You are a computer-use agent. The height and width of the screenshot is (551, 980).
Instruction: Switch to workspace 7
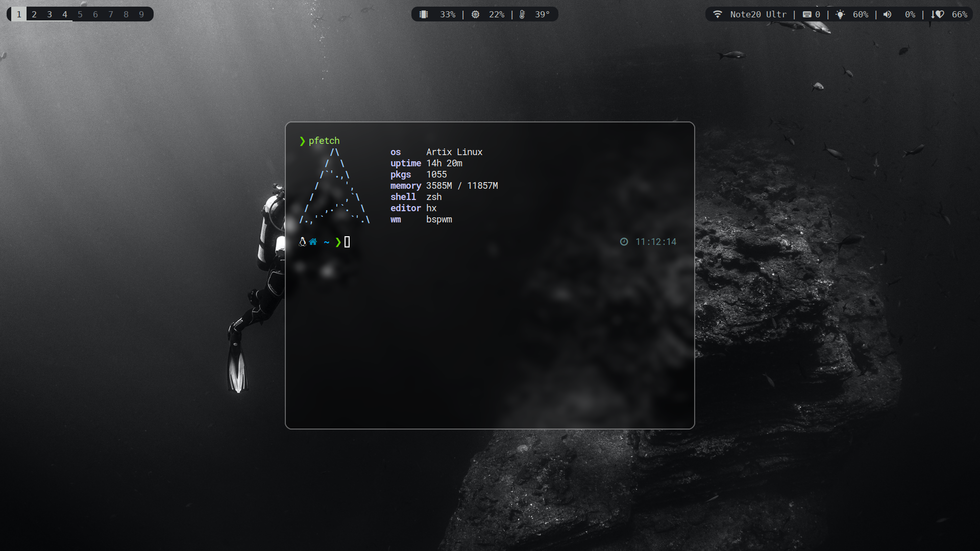[x=111, y=14]
